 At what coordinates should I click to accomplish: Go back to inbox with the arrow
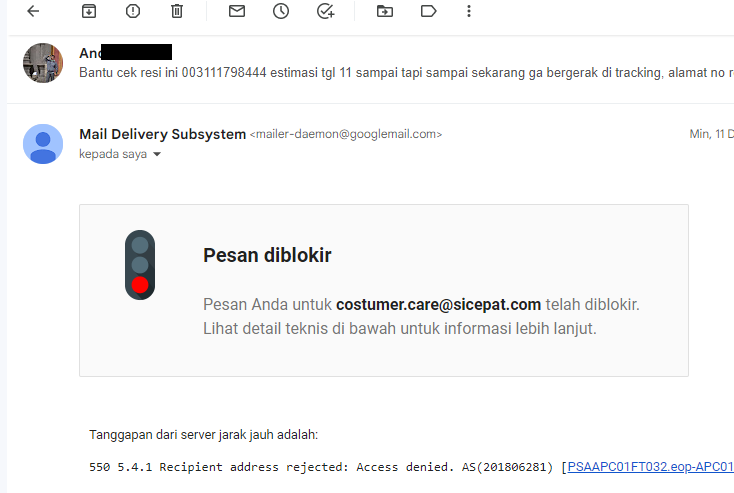(x=33, y=11)
